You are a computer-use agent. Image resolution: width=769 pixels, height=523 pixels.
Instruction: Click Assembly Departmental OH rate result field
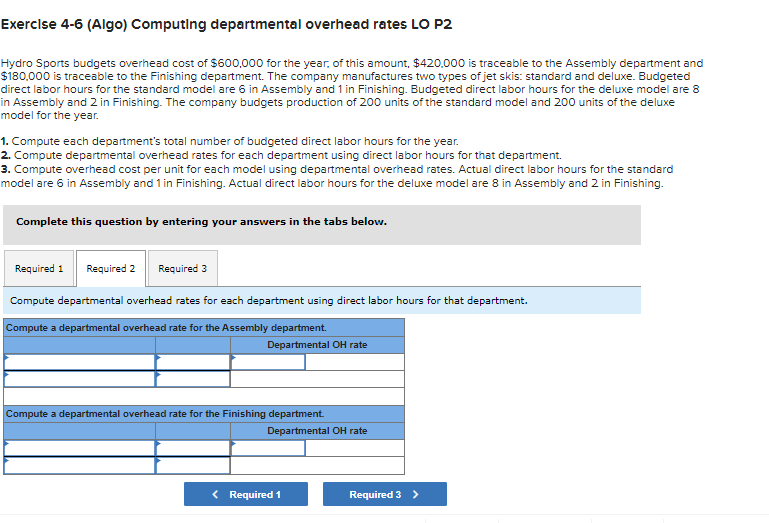(355, 362)
